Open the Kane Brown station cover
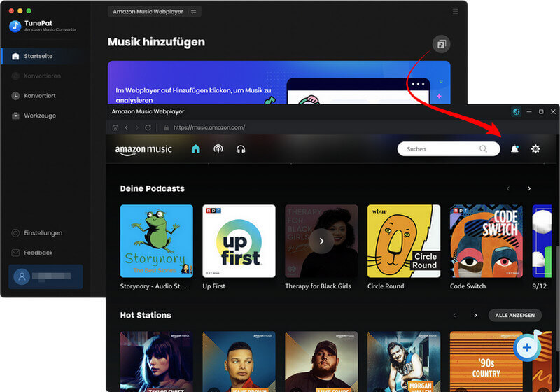 tap(239, 361)
